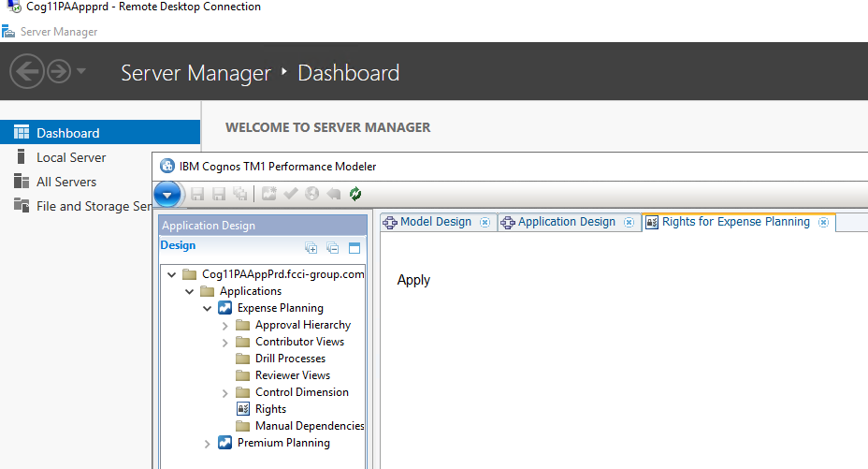
Task: Open All Servers in Server Manager sidebar
Action: coord(66,183)
